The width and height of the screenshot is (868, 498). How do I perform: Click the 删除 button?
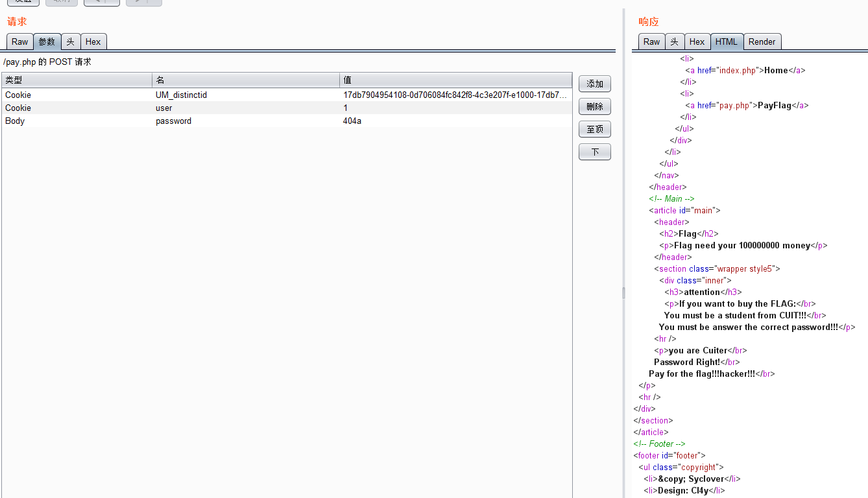pyautogui.click(x=595, y=106)
